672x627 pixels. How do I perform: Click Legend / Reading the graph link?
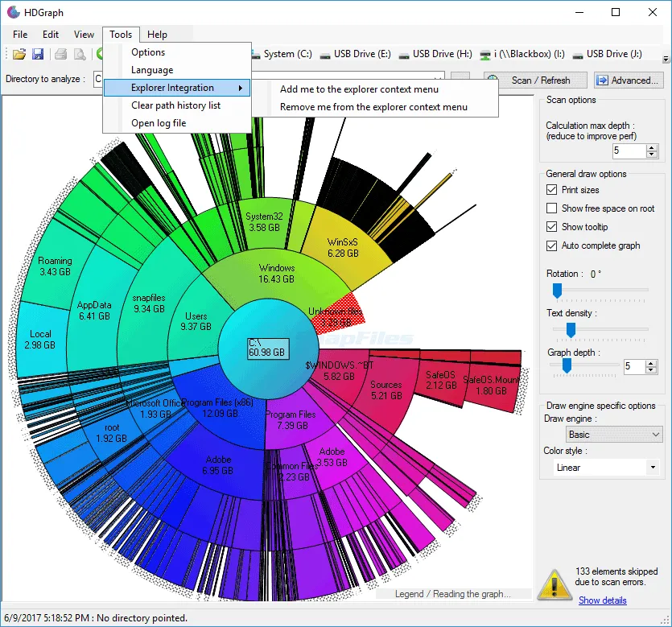(452, 594)
